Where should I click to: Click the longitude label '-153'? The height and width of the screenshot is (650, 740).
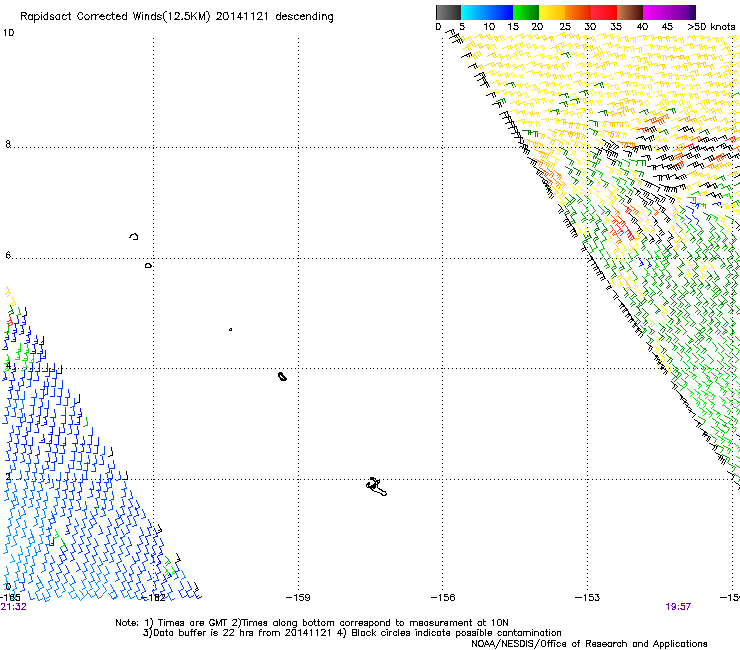(588, 598)
